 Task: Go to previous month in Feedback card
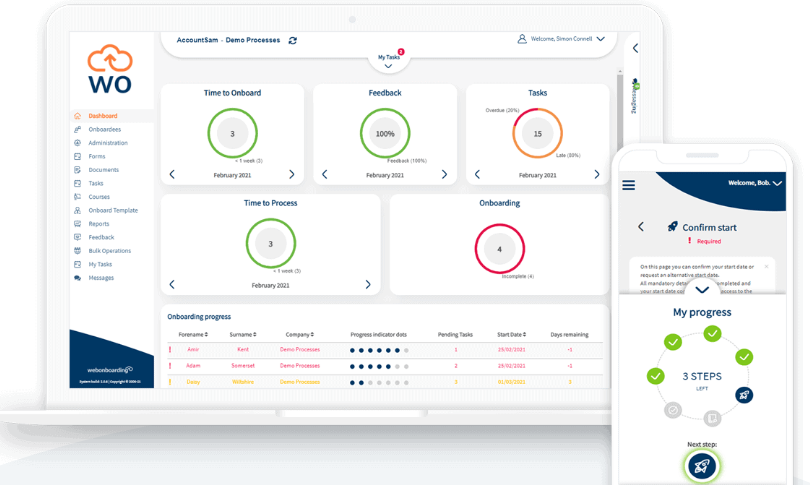click(325, 174)
